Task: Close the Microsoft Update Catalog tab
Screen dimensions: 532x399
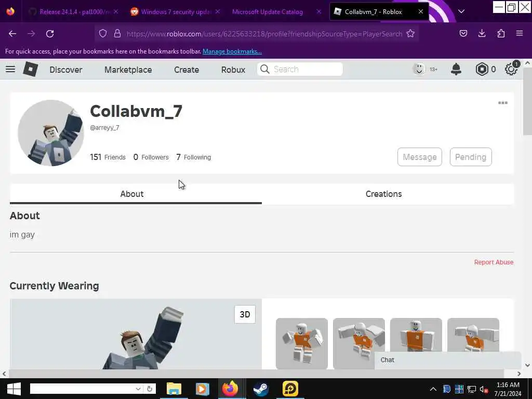Action: coord(318,11)
